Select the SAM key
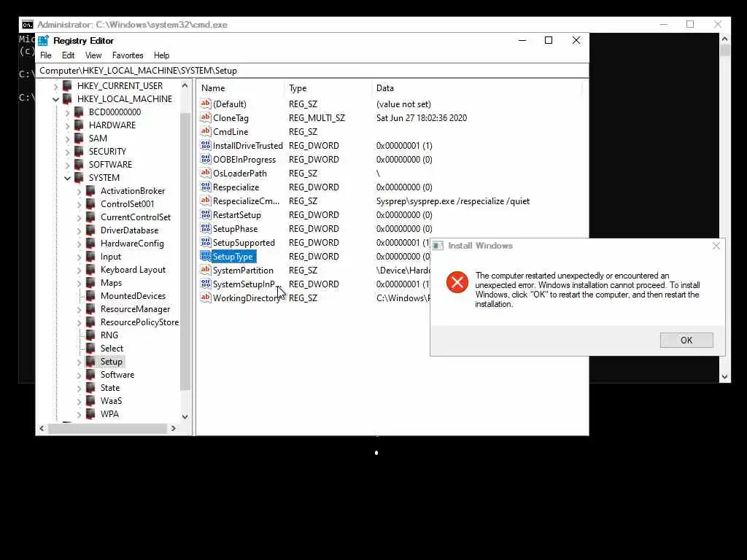747x560 pixels. click(x=98, y=138)
